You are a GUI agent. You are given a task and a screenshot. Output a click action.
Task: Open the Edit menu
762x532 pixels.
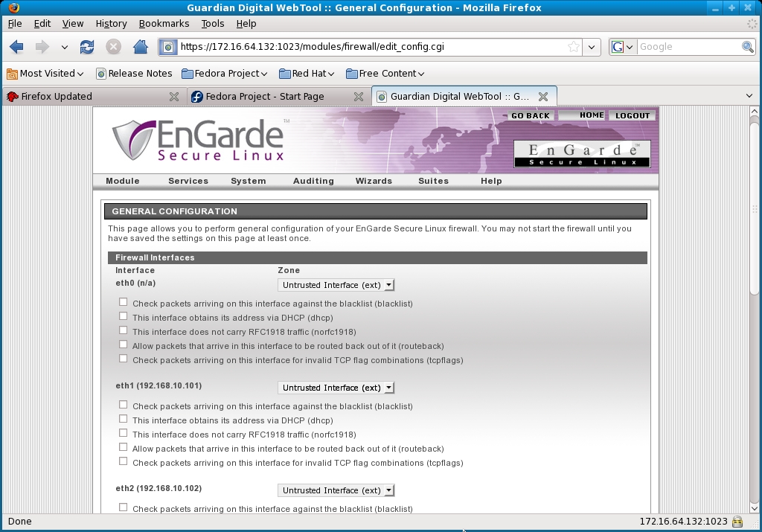tap(42, 23)
